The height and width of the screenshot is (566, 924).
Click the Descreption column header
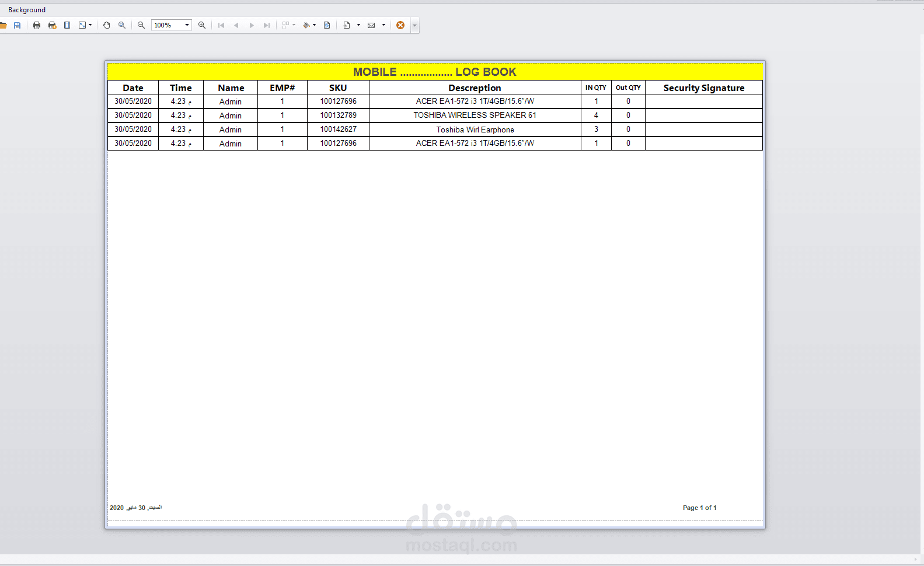[x=475, y=88]
